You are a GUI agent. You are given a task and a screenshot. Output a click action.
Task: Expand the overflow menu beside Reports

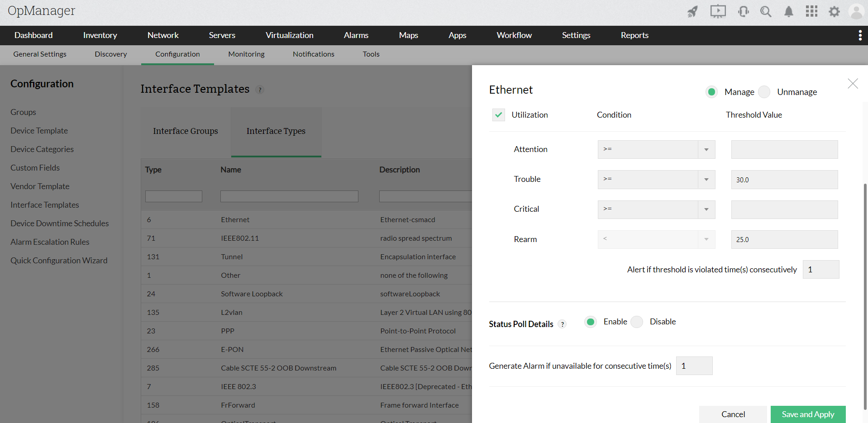point(860,35)
